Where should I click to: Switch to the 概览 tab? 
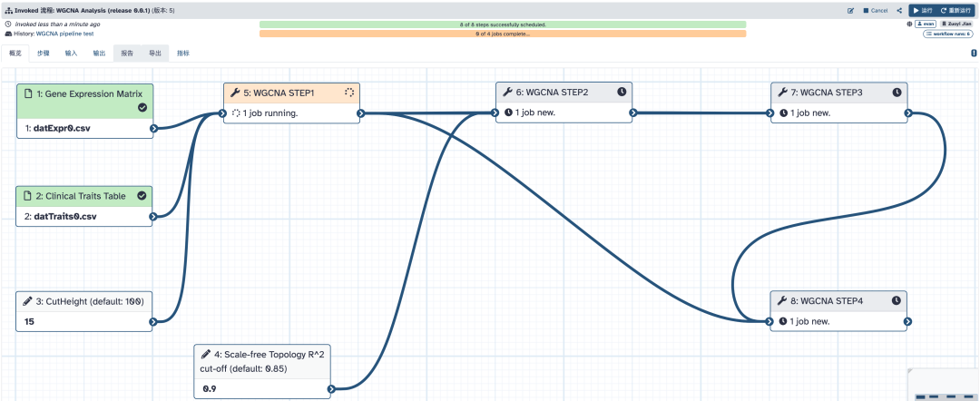[15, 54]
